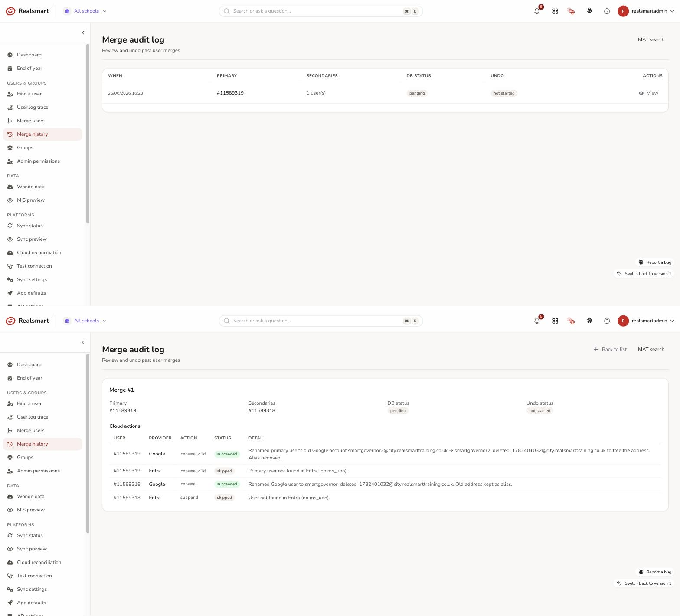Open Find a user in upper screenshot sidebar
680x616 pixels.
coord(42,94)
